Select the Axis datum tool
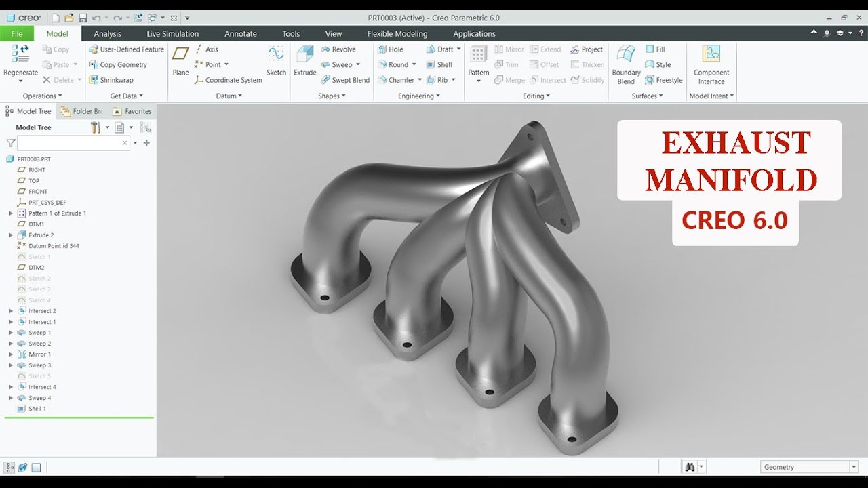The width and height of the screenshot is (868, 488). [x=206, y=49]
